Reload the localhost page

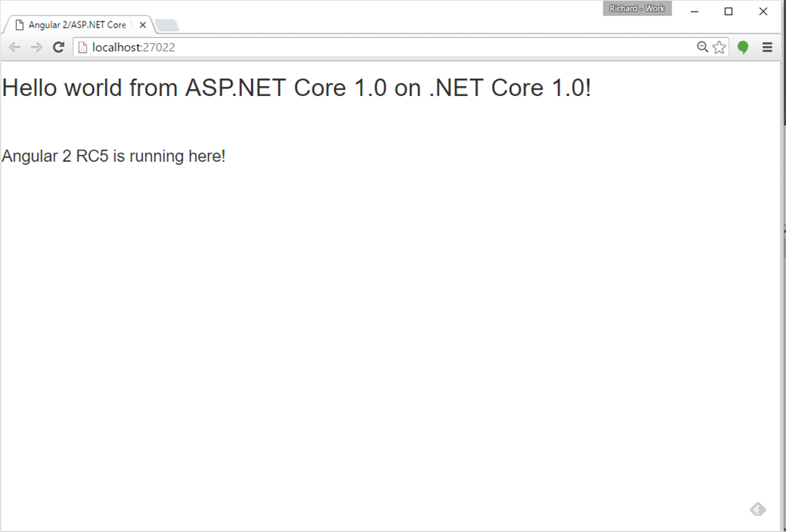58,47
